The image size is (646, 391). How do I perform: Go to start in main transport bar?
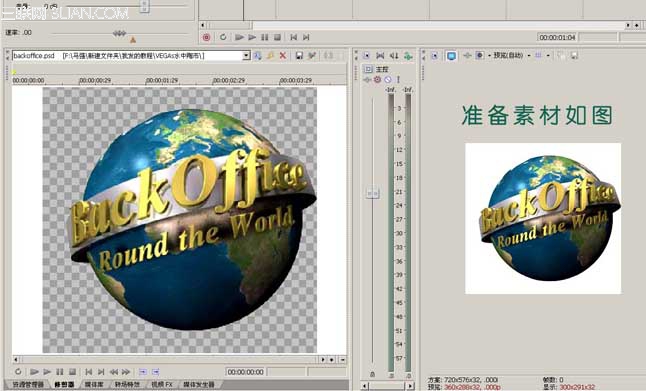pyautogui.click(x=293, y=37)
